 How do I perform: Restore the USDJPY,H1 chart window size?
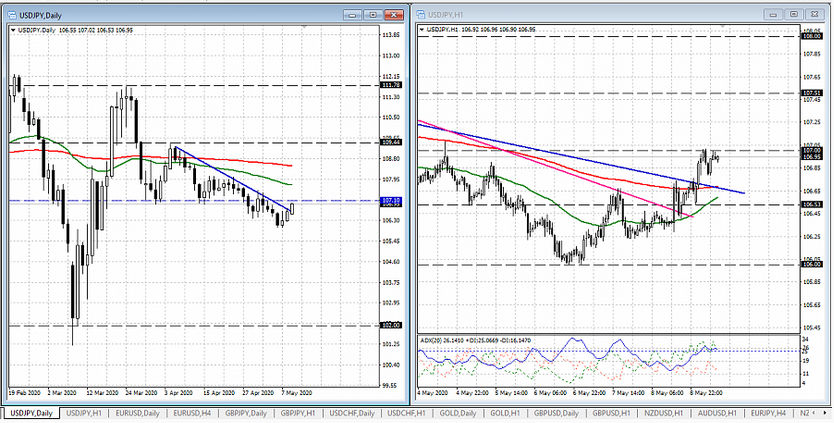pos(792,14)
